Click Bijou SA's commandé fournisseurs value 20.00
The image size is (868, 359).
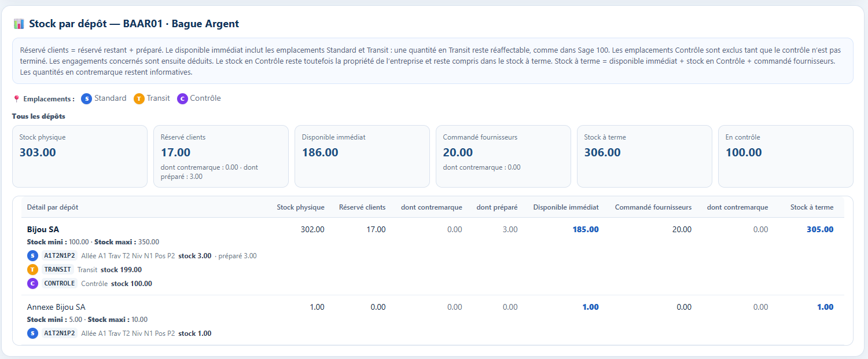click(682, 229)
